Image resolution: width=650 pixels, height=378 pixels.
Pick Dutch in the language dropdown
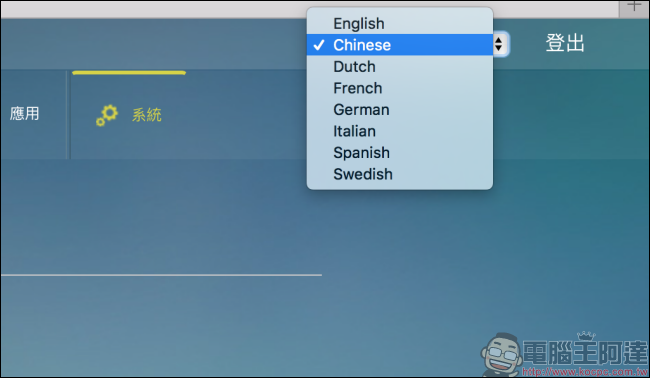[400, 66]
